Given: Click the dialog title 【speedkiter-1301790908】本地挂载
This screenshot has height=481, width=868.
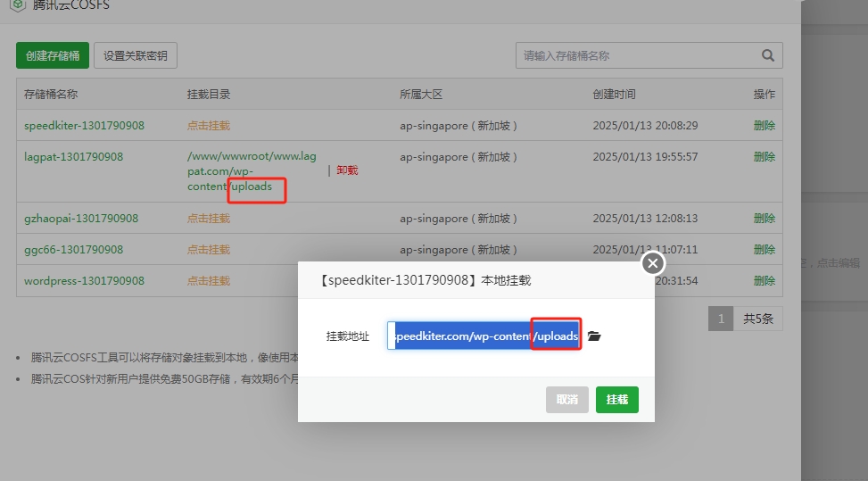Looking at the screenshot, I should click(425, 280).
